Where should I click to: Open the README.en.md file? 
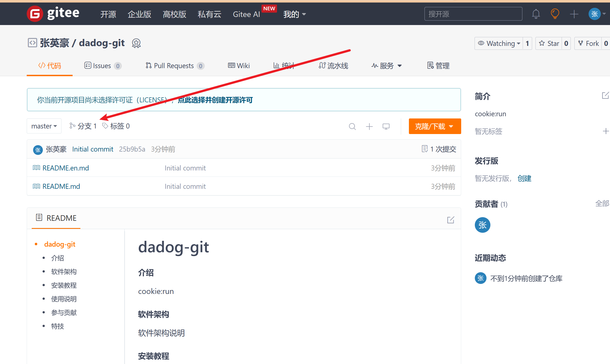tap(66, 168)
